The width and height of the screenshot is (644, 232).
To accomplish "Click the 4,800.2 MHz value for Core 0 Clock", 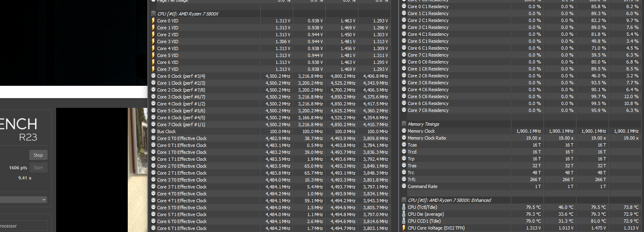I will click(343, 76).
